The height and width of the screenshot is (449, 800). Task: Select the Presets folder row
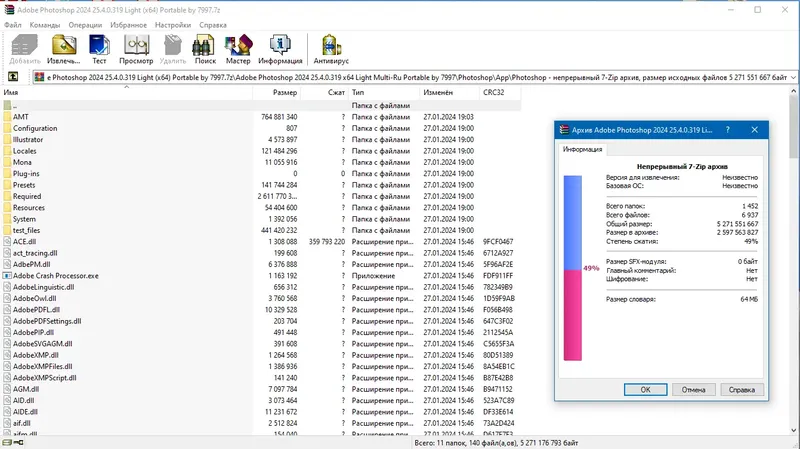click(x=261, y=185)
